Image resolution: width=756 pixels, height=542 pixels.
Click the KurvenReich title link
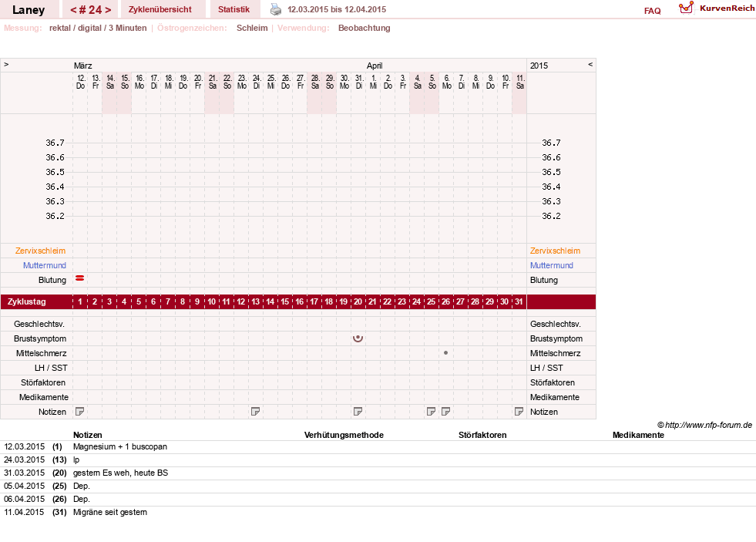coord(727,8)
